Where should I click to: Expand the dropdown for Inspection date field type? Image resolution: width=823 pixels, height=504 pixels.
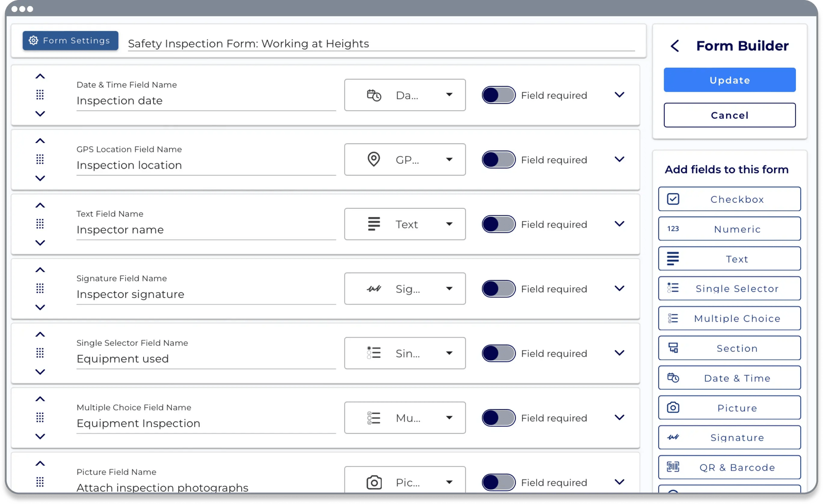[449, 95]
